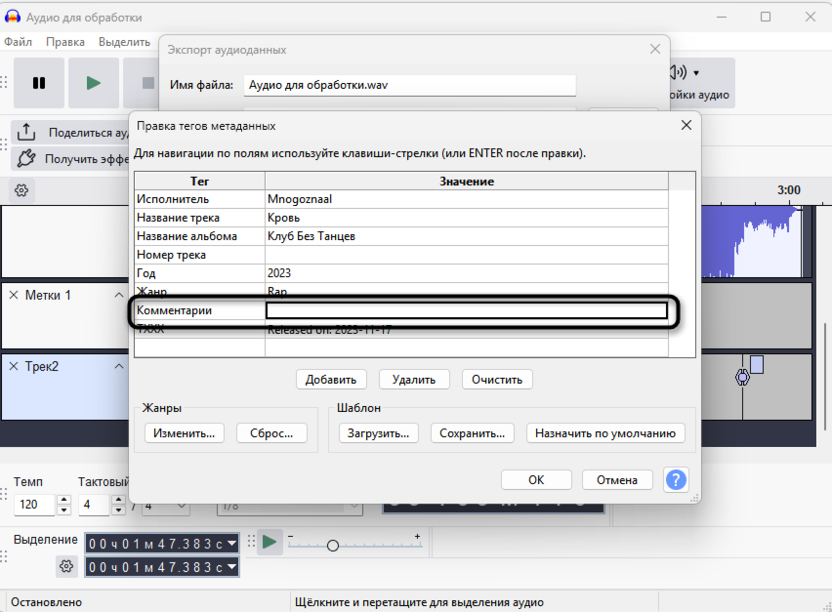This screenshot has height=612, width=832.
Task: Open Поделиться аудио sharing tool
Action: pyautogui.click(x=60, y=132)
